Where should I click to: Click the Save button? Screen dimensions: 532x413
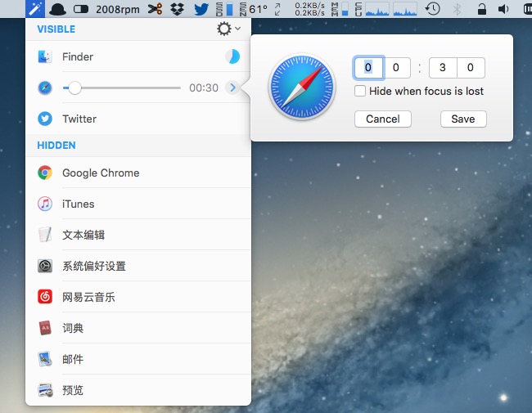(463, 119)
